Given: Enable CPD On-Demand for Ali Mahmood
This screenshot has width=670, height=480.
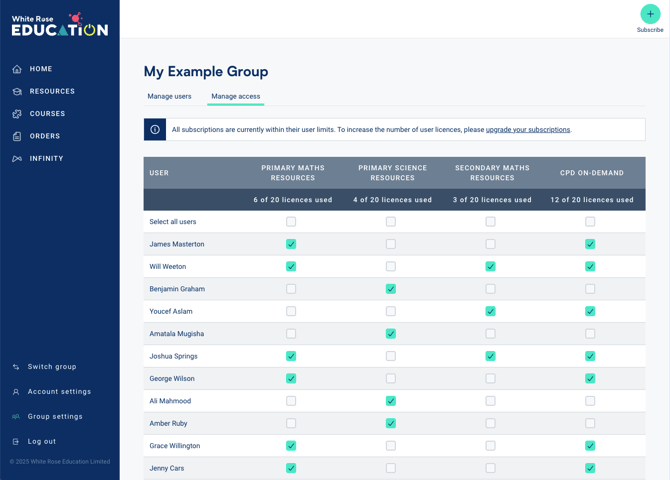Looking at the screenshot, I should (590, 401).
